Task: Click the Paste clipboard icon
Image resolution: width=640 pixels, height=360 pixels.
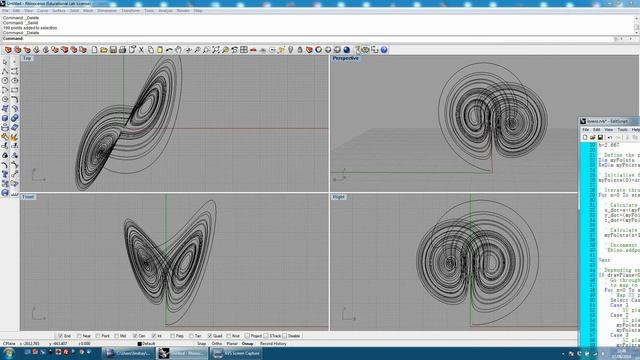Action: tap(160, 50)
